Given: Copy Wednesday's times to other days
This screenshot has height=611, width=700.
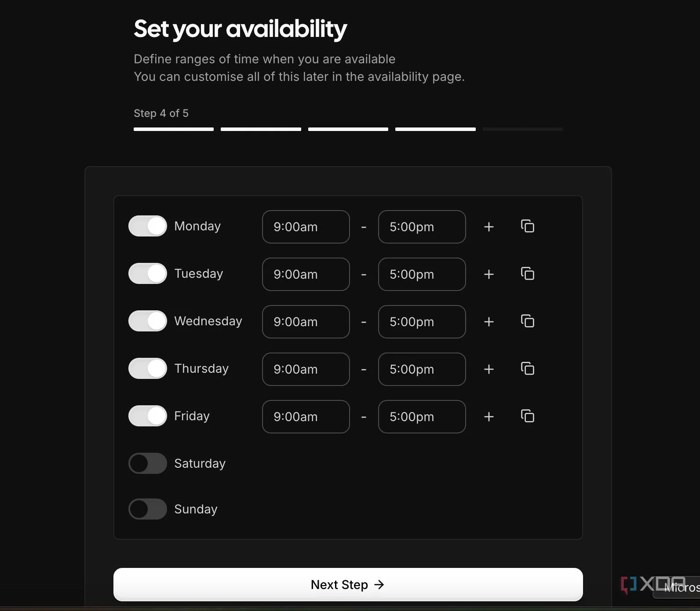Looking at the screenshot, I should (527, 321).
